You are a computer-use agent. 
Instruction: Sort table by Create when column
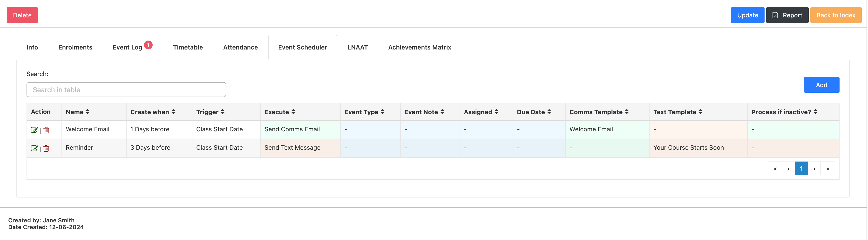pos(173,112)
